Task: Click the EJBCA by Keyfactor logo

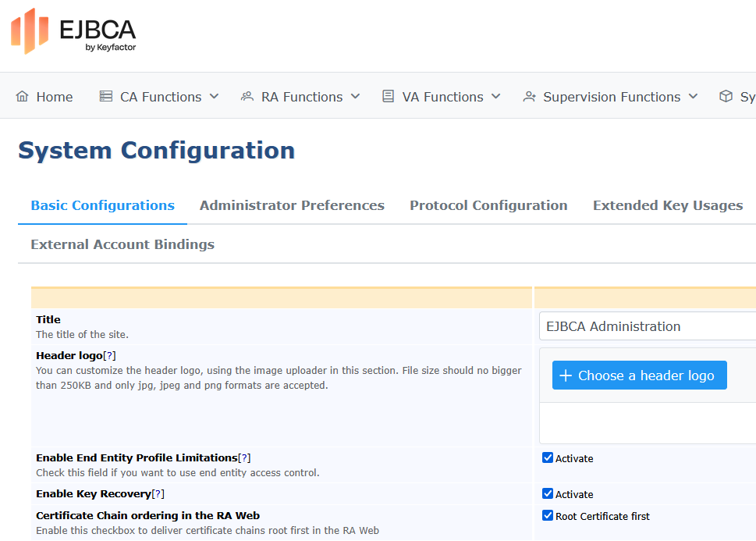Action: [x=73, y=32]
